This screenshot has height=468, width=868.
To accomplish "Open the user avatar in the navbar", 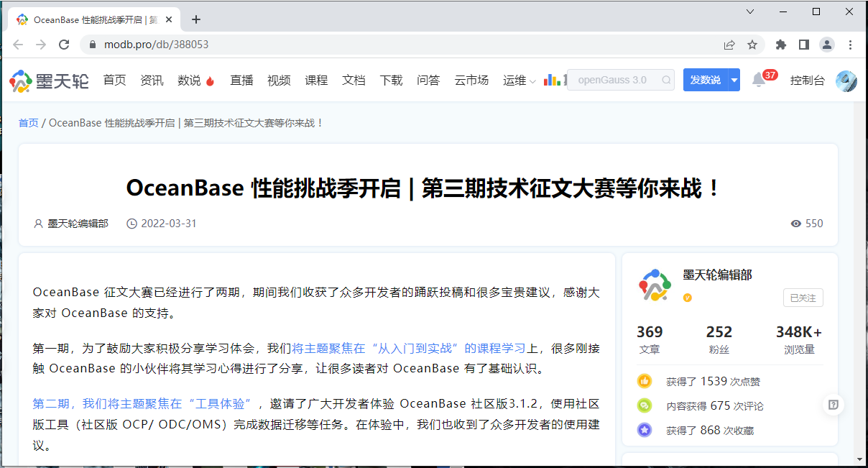I will [846, 81].
